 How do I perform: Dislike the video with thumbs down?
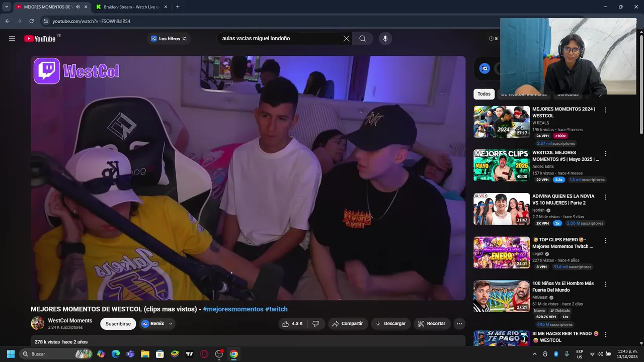tap(316, 324)
